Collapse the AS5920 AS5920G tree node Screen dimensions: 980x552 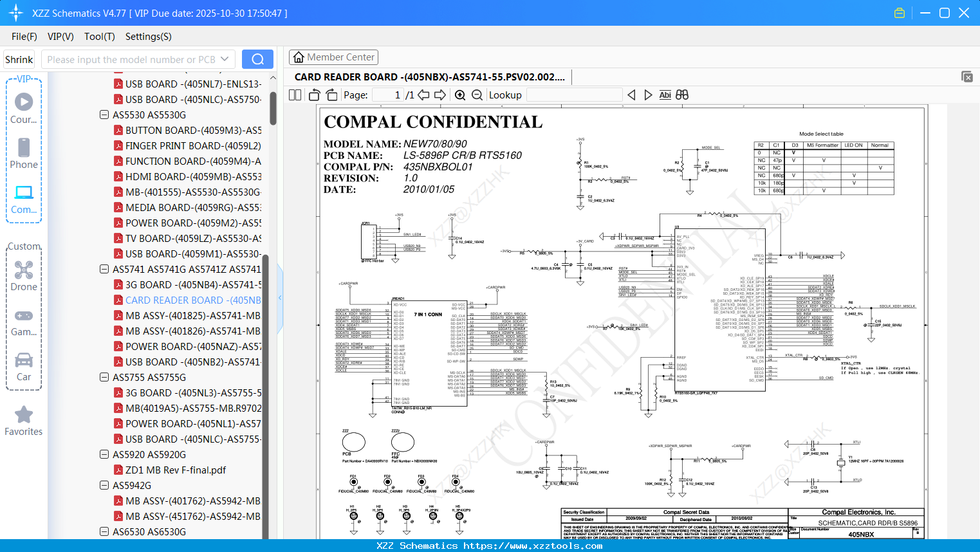click(x=104, y=454)
